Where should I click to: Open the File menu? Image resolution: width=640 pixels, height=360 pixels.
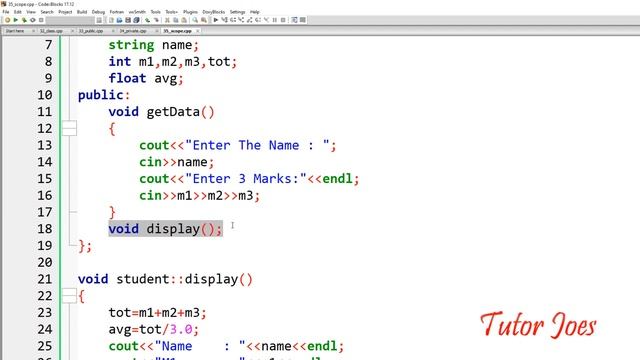coord(6,12)
